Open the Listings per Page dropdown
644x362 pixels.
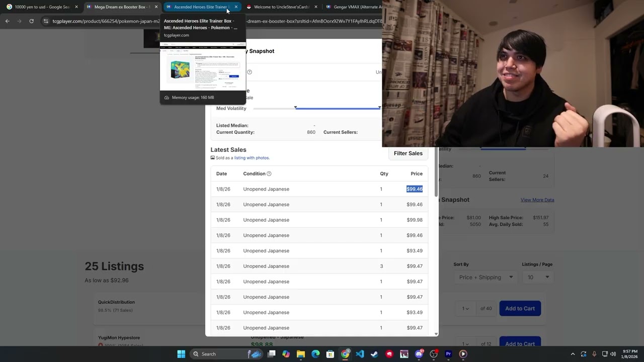(538, 277)
